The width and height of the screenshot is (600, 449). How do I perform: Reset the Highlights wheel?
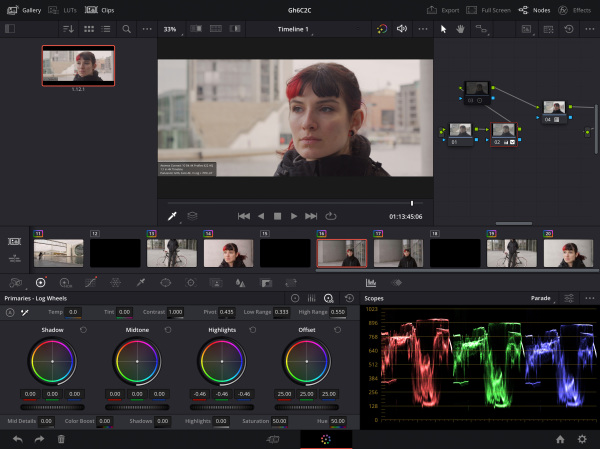coord(253,330)
